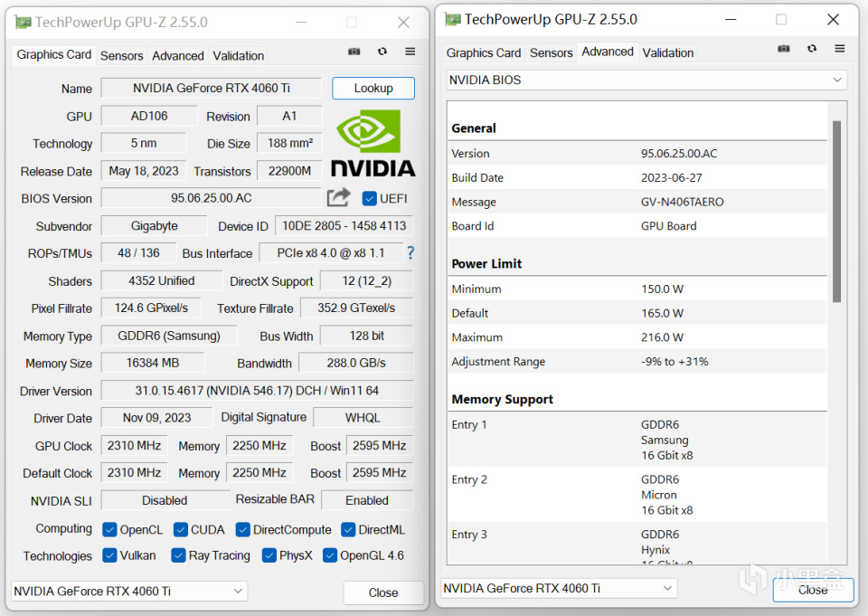Viewport: 868px width, 616px height.
Task: Click the Texture Fillrate field 352.9 GTexel/s
Action: click(x=356, y=308)
